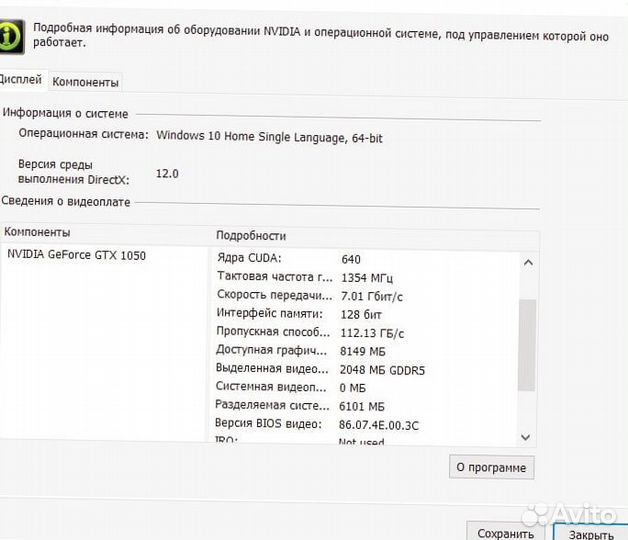Select the value 128 бит
The width and height of the screenshot is (628, 540).
click(361, 315)
